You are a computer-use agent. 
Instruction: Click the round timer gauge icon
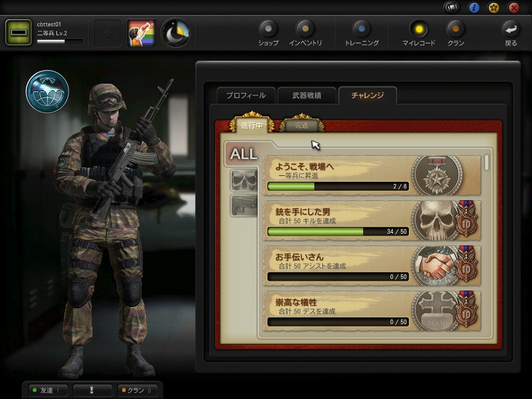tap(176, 33)
